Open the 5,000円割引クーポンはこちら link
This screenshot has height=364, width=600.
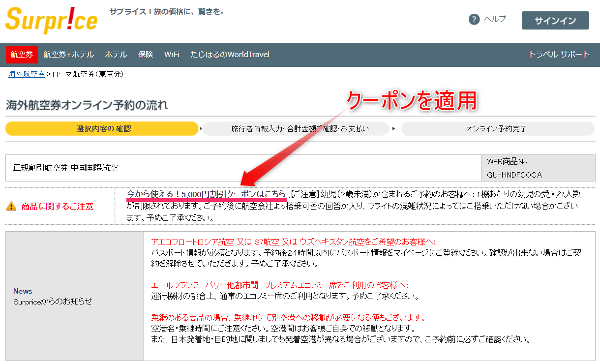coord(206,195)
